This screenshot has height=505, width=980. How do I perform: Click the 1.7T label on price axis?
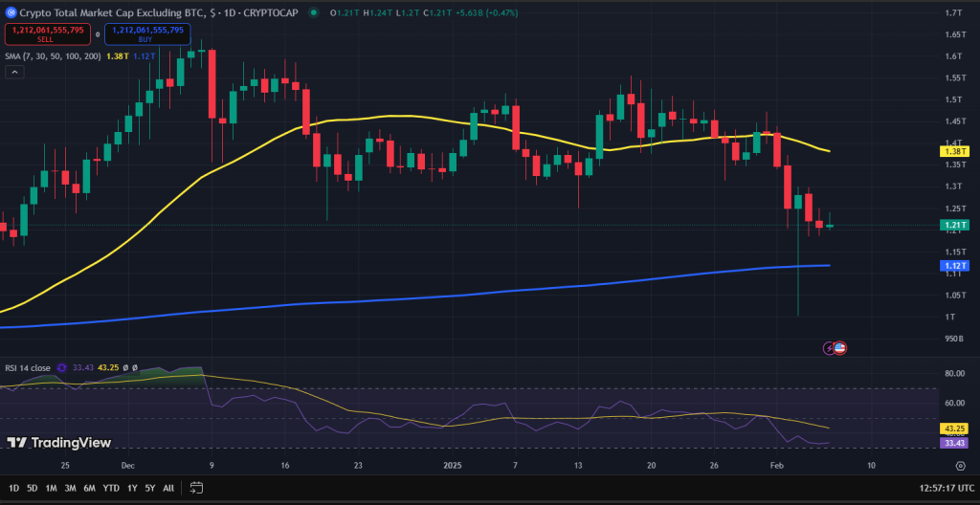pos(954,12)
